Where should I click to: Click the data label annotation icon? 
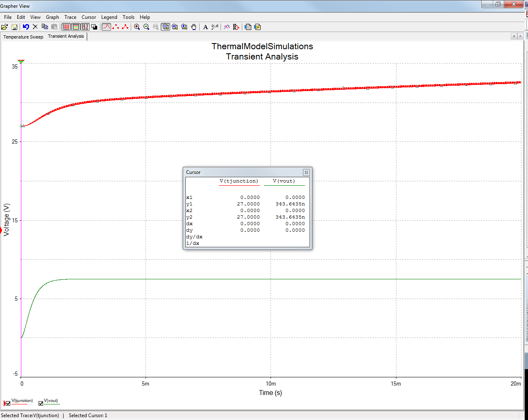(215, 27)
